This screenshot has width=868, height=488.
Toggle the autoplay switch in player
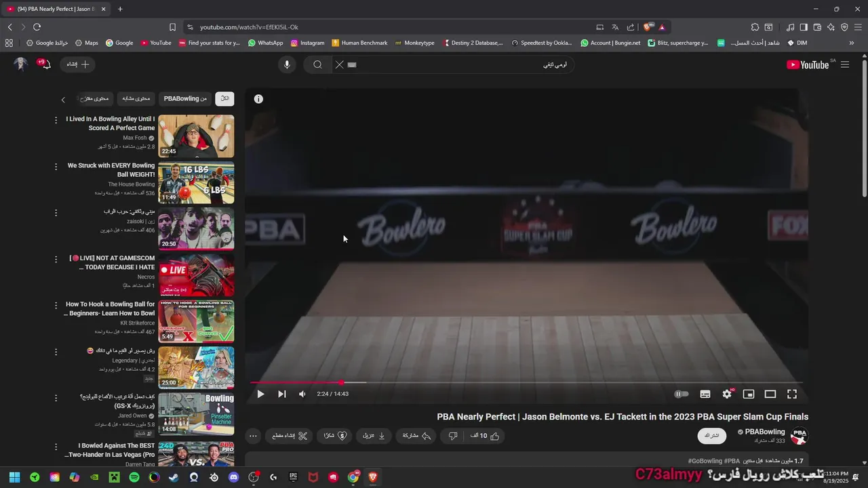coord(682,394)
